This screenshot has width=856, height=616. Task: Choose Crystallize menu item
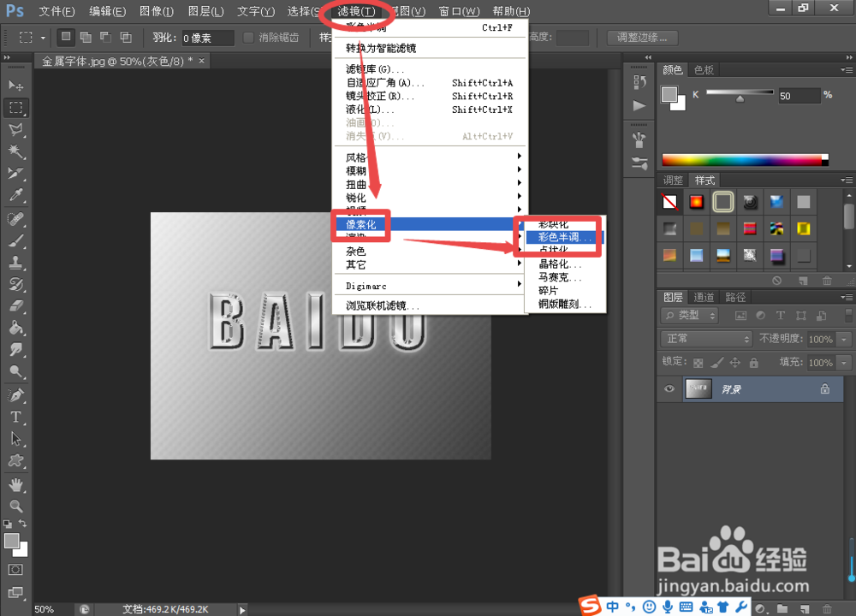[564, 264]
